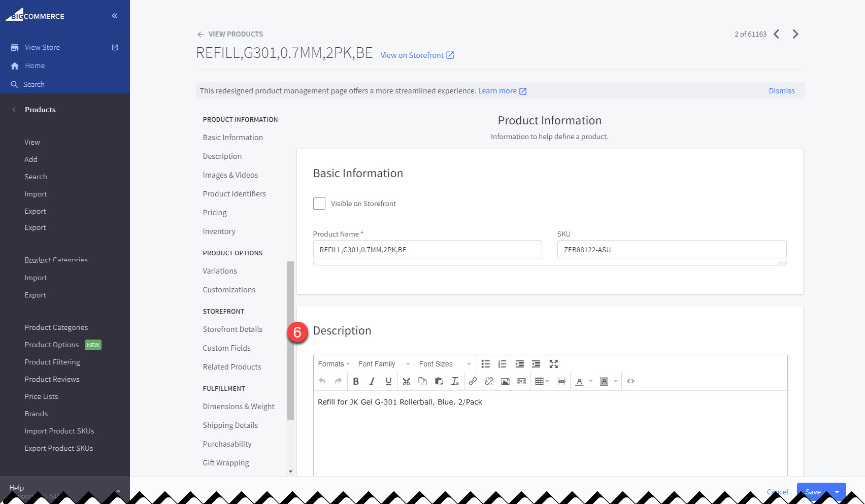The image size is (865, 504).
Task: Collapse the Products menu section
Action: tap(14, 110)
